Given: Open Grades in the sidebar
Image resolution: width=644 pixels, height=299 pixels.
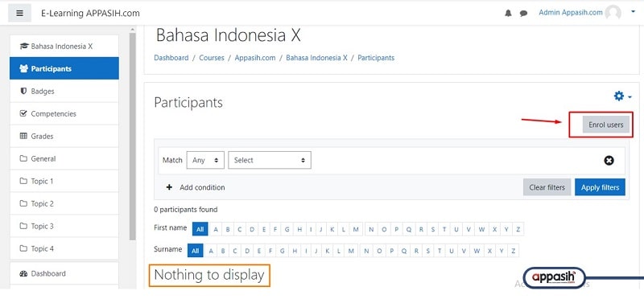Looking at the screenshot, I should coord(64,136).
